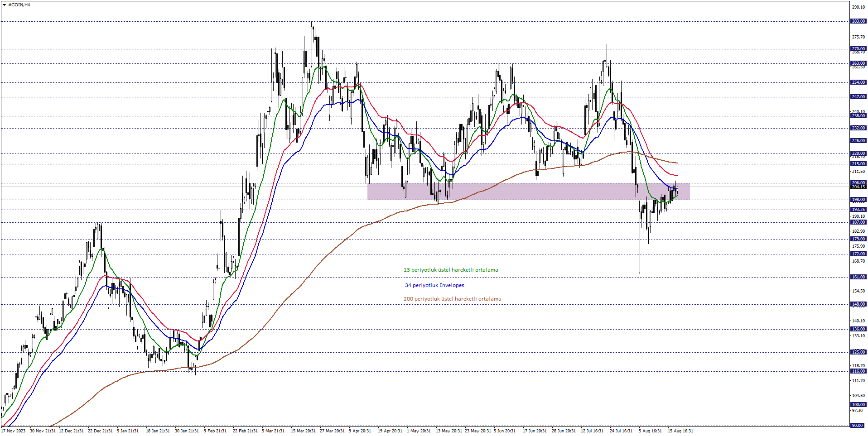Select the 172.00 horizontal line label
This screenshot has width=868, height=436.
[858, 254]
